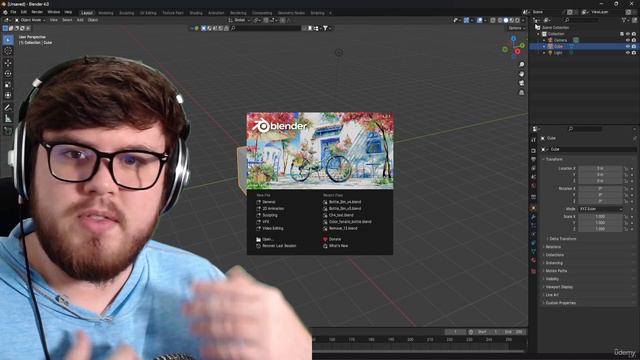Toggle Collection exclude checkbox in outliner
Image resolution: width=640 pixels, height=360 pixels.
[x=622, y=34]
